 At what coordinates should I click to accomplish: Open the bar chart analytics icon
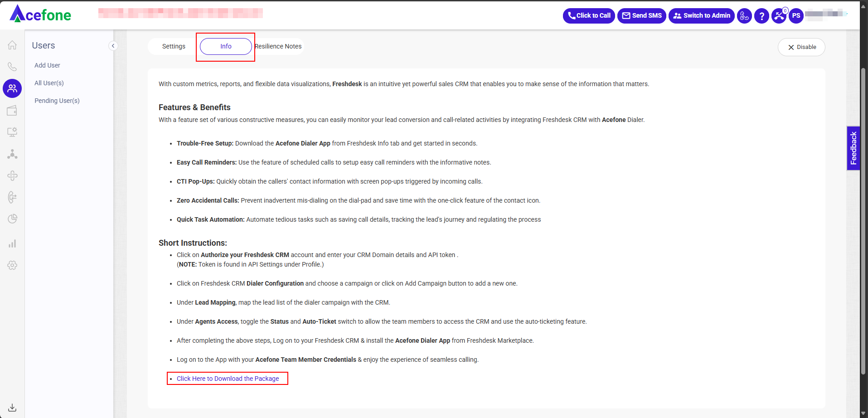coord(12,243)
